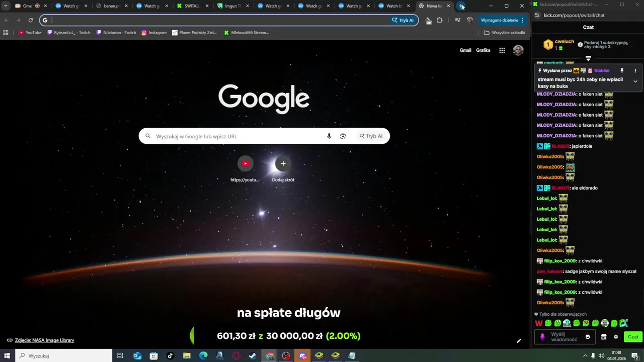Screen dimensions: 644x362
Task: Open Microsoft Edge from taskbar
Action: click(203, 355)
